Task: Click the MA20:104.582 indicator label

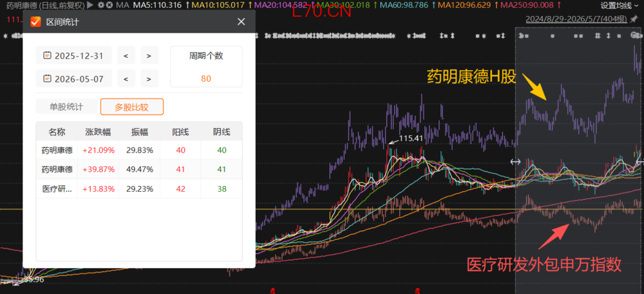Action: 281,5
